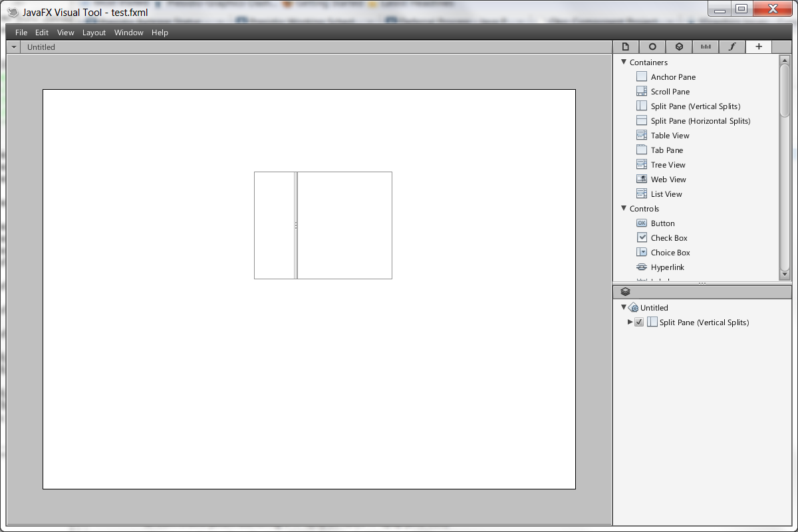Open the Layout menu

pyautogui.click(x=94, y=33)
